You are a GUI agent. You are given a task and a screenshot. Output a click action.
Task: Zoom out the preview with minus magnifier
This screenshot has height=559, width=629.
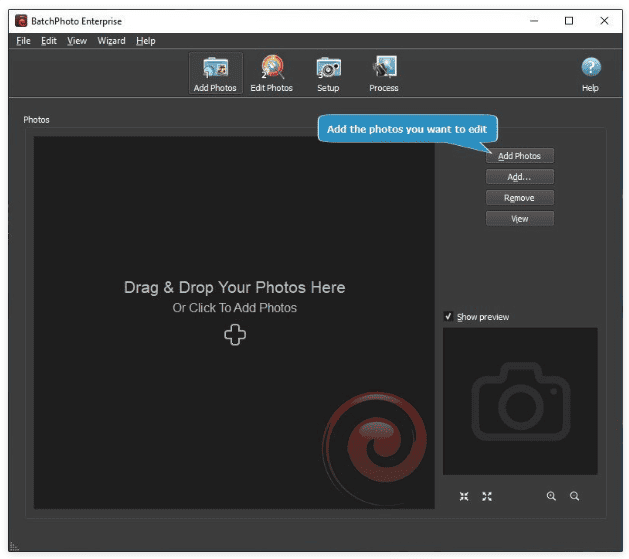click(x=574, y=496)
